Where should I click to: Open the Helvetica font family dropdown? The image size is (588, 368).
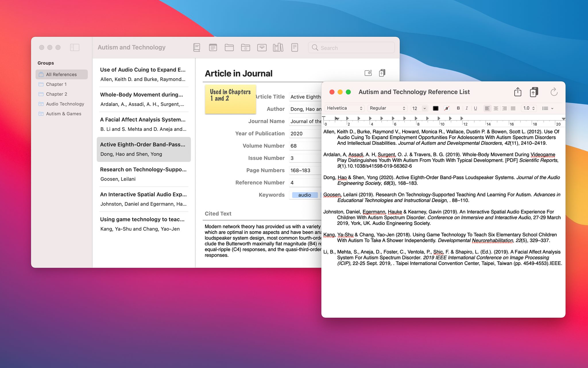pos(345,108)
